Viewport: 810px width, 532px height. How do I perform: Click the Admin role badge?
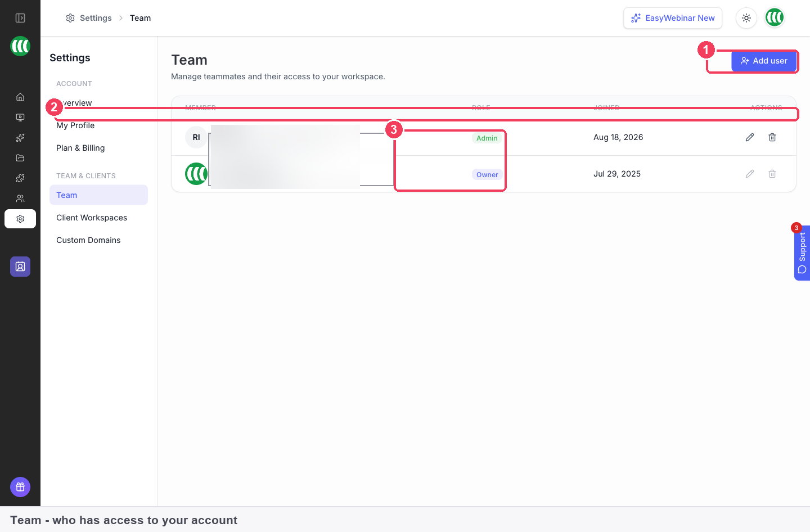coord(487,138)
